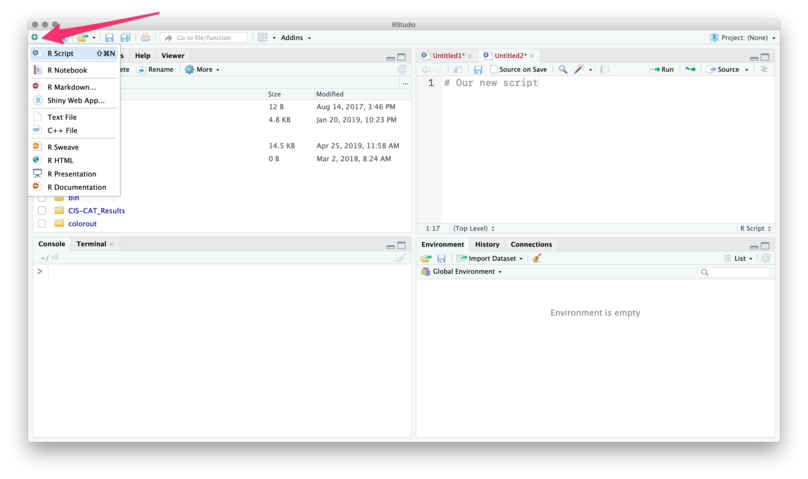Screen dimensions: 808x479
Task: Click the Go back navigation arrow in editor
Action: pyautogui.click(x=426, y=70)
